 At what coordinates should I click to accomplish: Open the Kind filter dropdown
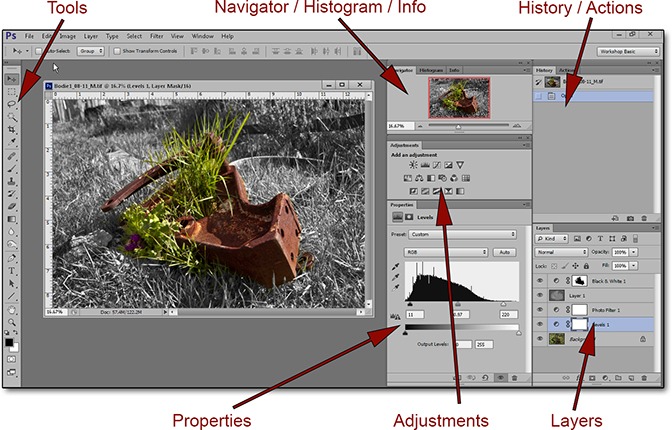[x=552, y=238]
